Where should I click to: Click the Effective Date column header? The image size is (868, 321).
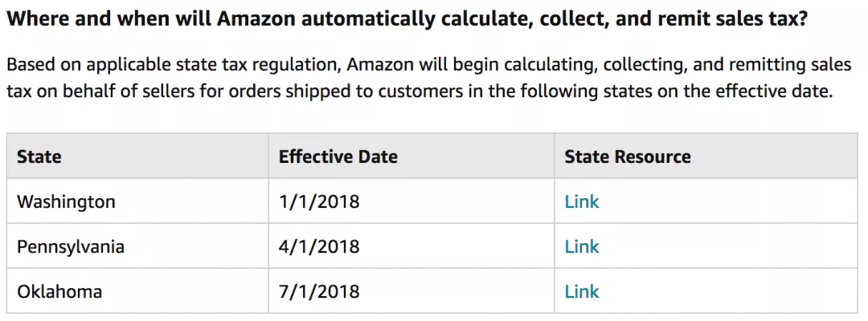click(x=338, y=156)
